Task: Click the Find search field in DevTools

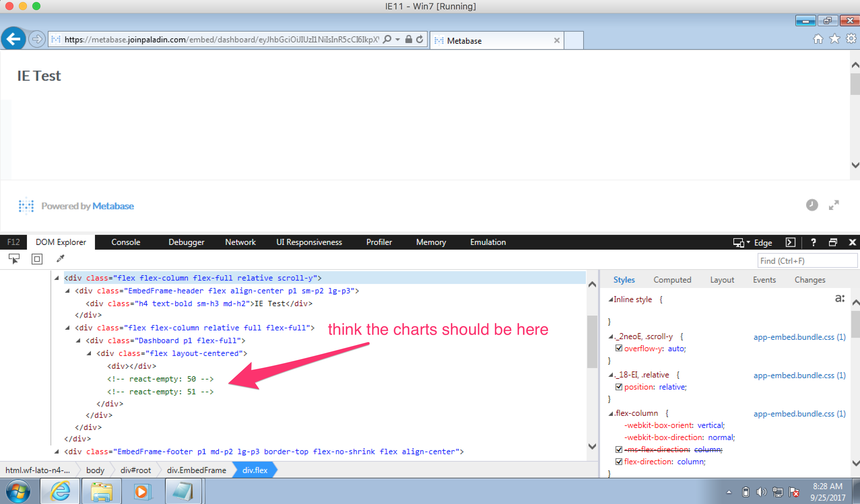Action: pyautogui.click(x=807, y=260)
